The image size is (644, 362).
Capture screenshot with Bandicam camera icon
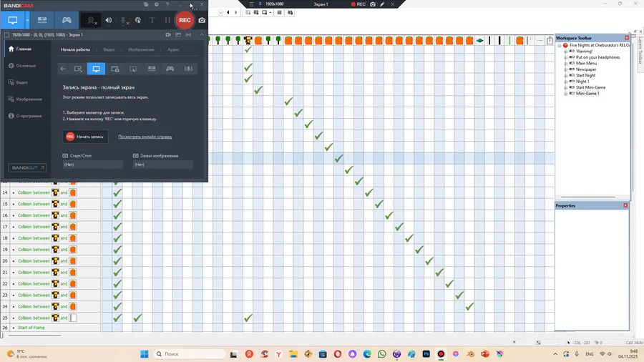point(202,20)
